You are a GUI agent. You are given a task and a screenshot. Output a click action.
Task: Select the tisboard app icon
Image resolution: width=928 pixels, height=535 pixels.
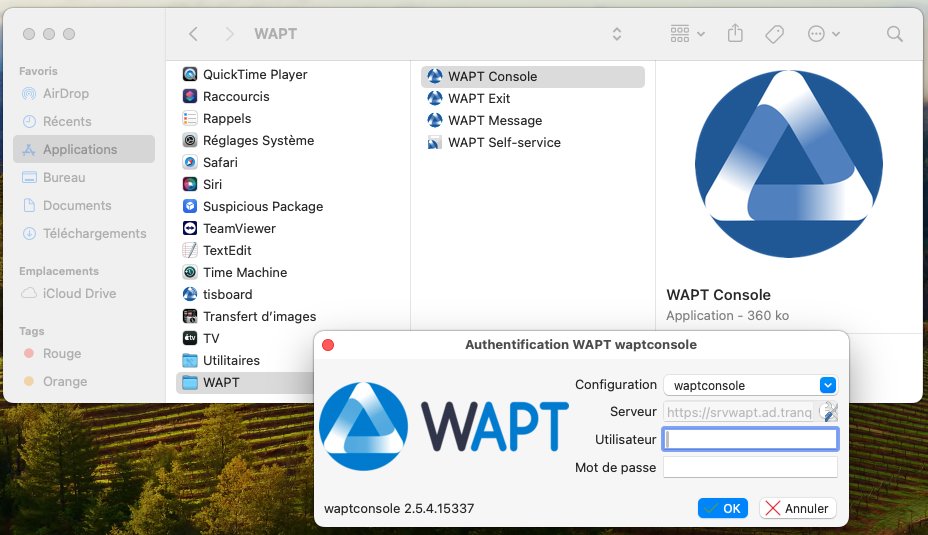(x=190, y=294)
